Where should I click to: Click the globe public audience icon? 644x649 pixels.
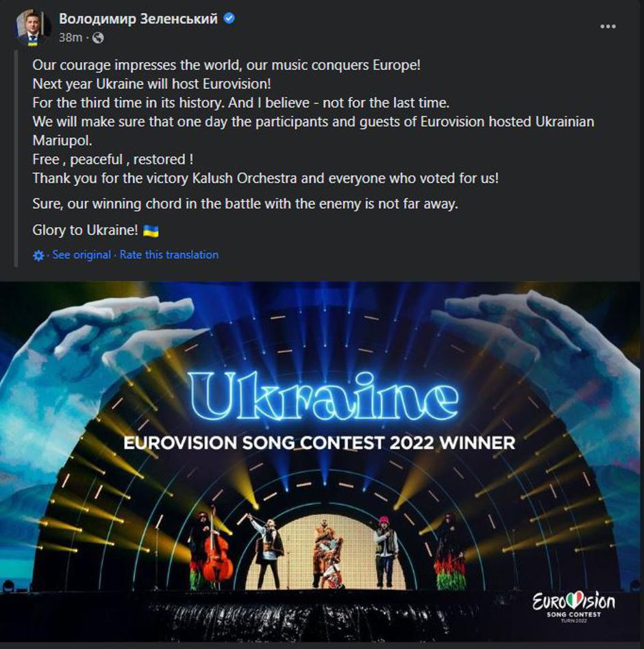pyautogui.click(x=98, y=38)
